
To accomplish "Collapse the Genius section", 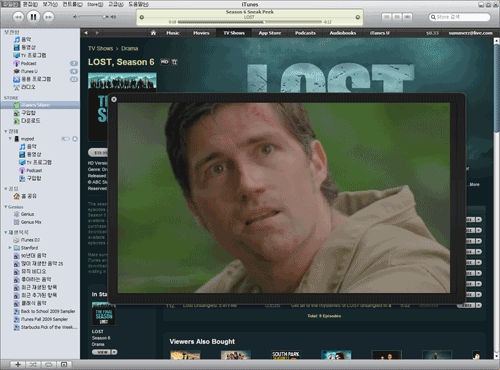I will coord(6,207).
